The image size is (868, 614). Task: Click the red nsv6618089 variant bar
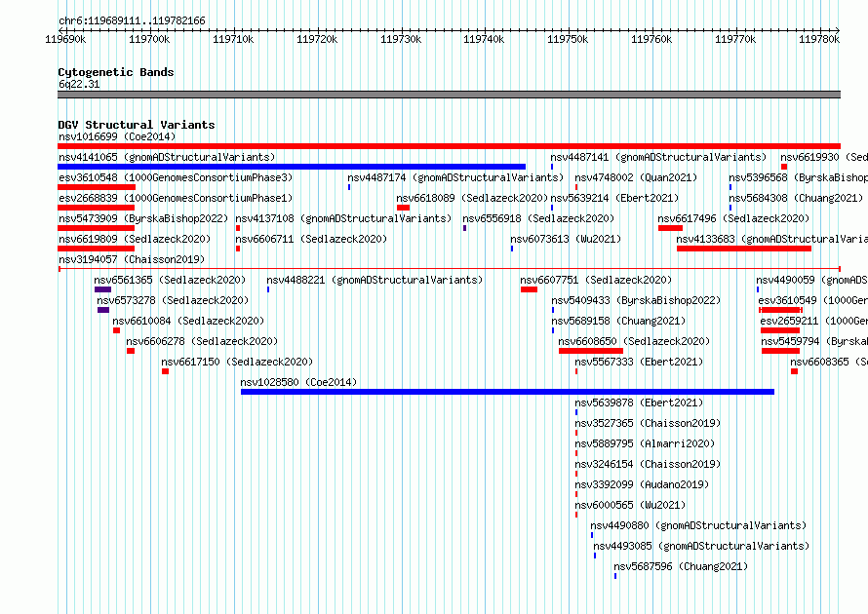point(403,208)
